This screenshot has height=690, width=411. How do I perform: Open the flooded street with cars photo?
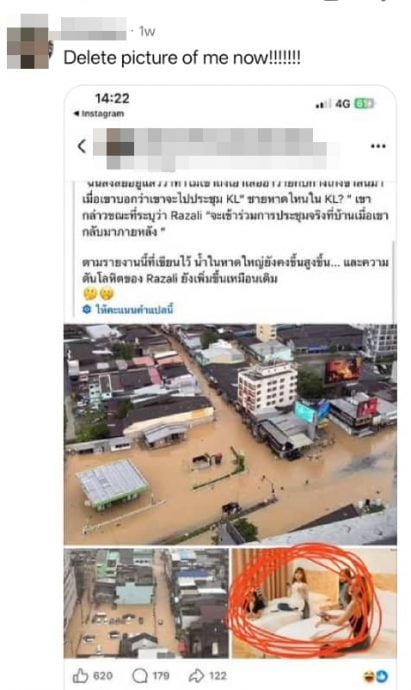147,603
